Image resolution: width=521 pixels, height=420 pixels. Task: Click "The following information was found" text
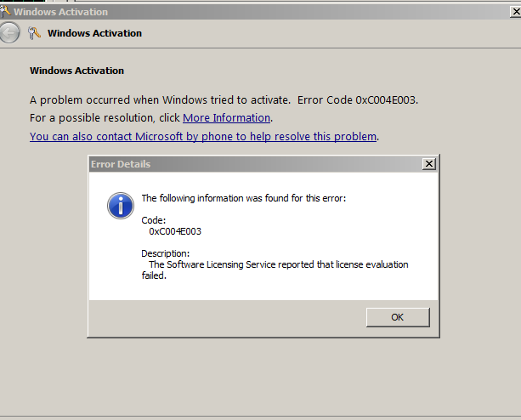coord(244,198)
